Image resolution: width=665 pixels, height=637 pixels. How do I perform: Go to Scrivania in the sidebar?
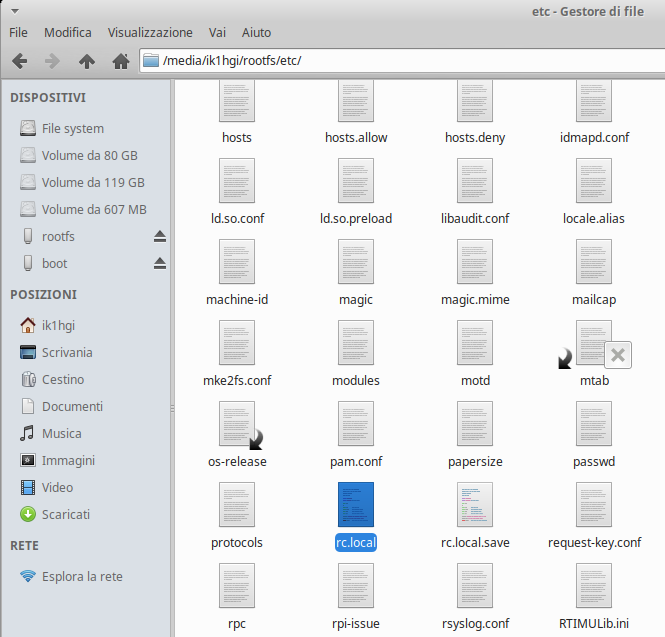[x=67, y=352]
